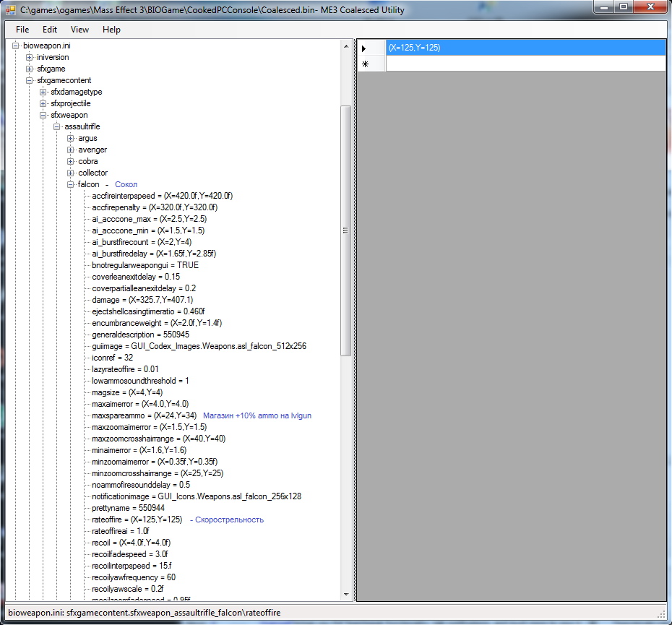Screen dimensions: 672x625
Task: Select the ejectshellcasingtimeratio entry
Action: (x=148, y=311)
